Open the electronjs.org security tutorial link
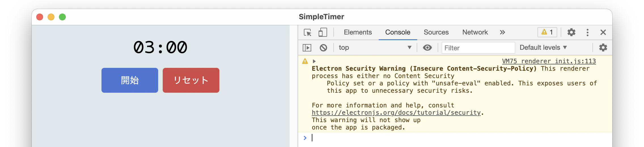 coord(396,113)
